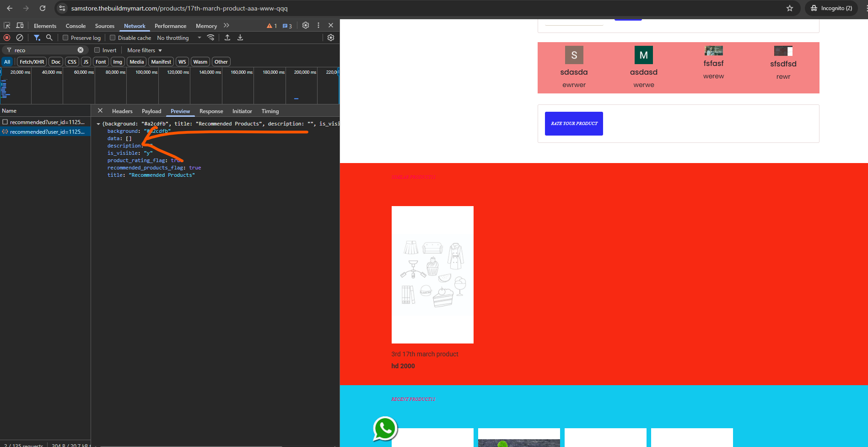Clear the network log
The height and width of the screenshot is (447, 868).
coord(20,38)
